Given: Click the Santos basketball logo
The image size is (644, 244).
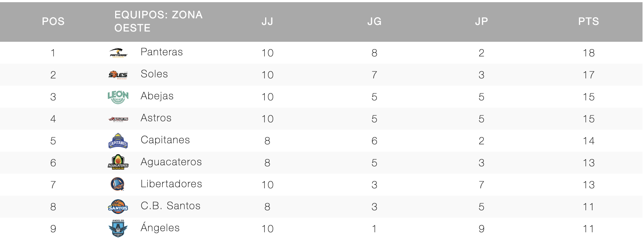Looking at the screenshot, I should click(x=118, y=207).
